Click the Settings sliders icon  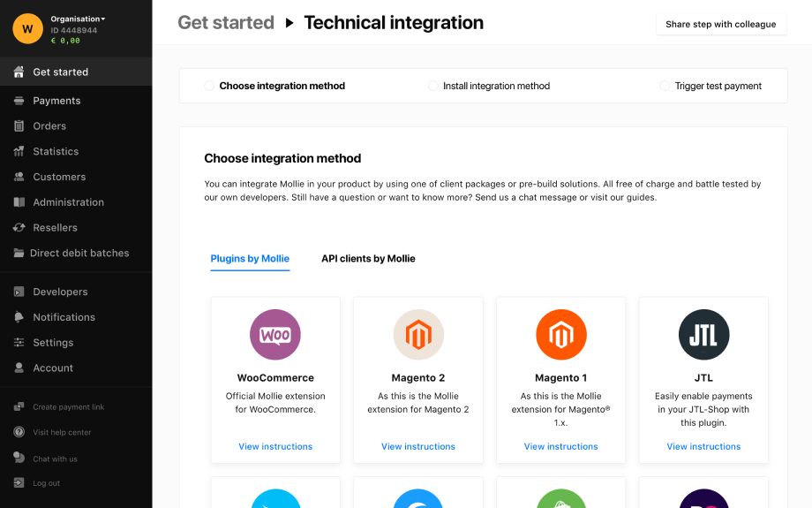click(x=19, y=343)
